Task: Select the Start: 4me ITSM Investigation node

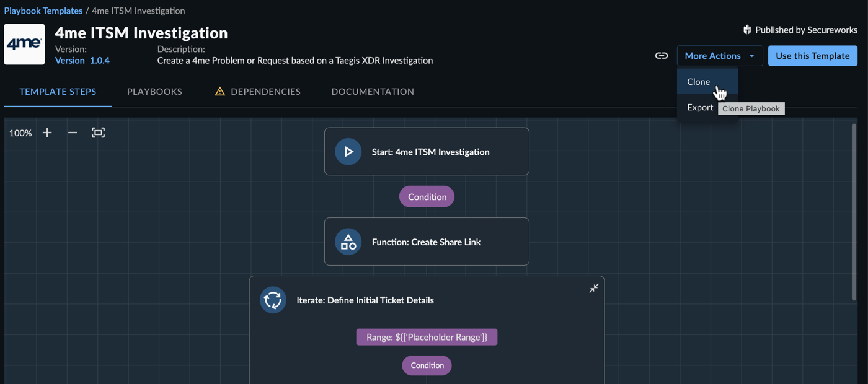Action: click(x=427, y=152)
